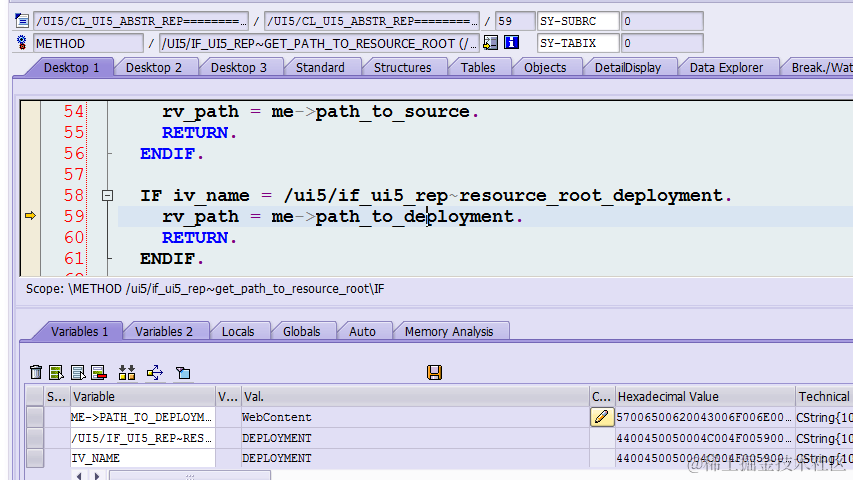Image resolution: width=853 pixels, height=480 pixels.
Task: Click the SY-TABIX value field
Action: click(x=662, y=43)
